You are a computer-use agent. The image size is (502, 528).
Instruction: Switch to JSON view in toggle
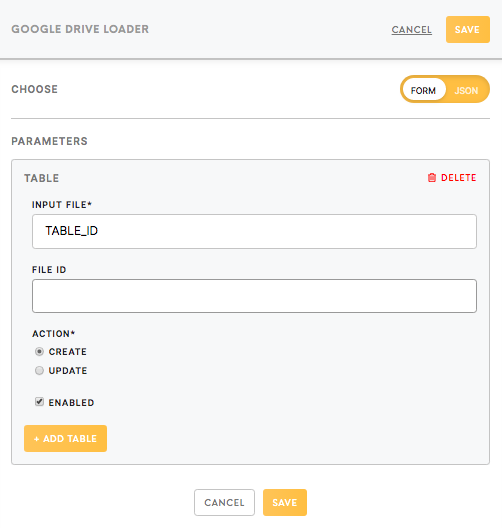click(466, 90)
